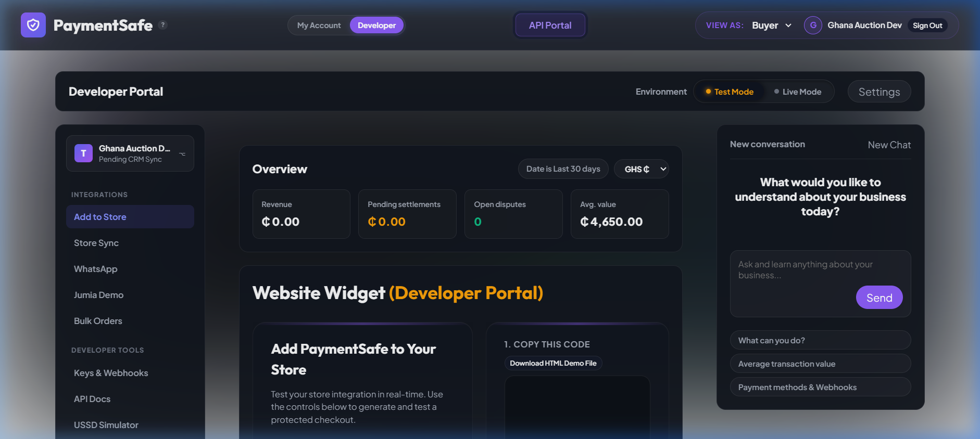
Task: Click the G avatar for Ghana Auction Dev
Action: pyautogui.click(x=813, y=25)
